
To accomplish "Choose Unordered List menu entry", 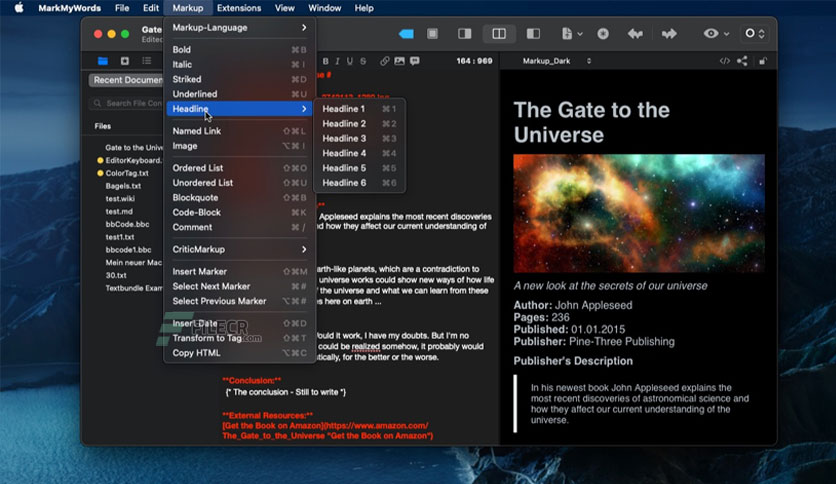I will coord(239,183).
